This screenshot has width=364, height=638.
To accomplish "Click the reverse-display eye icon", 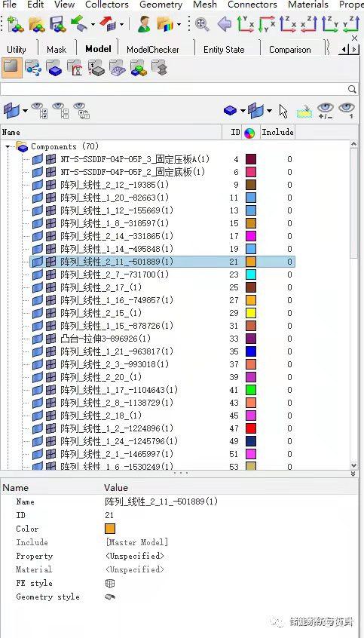I will tap(81, 110).
